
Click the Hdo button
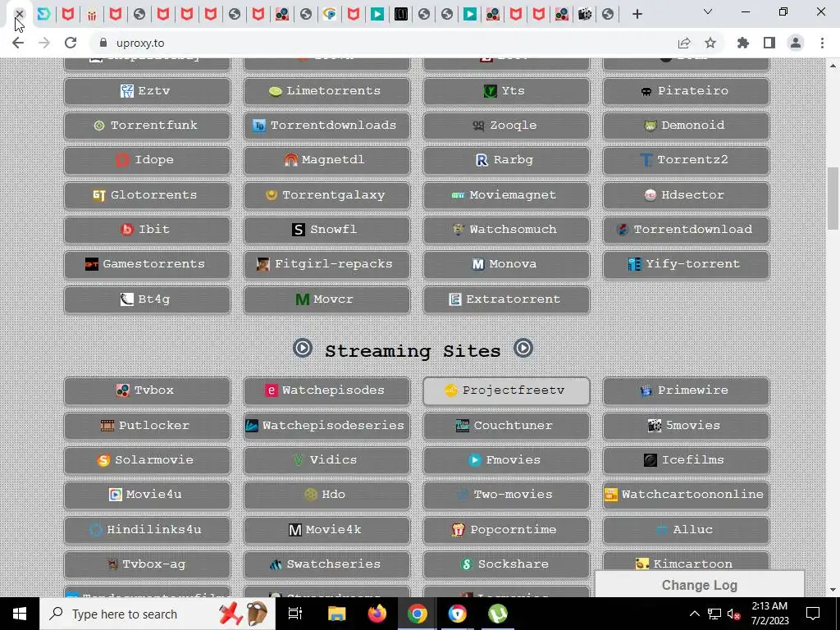click(x=326, y=495)
